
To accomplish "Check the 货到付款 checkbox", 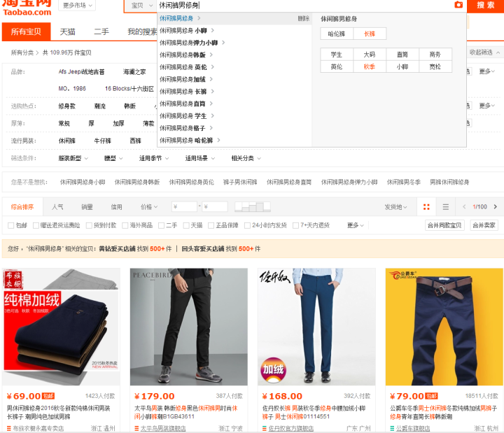I will pos(89,225).
